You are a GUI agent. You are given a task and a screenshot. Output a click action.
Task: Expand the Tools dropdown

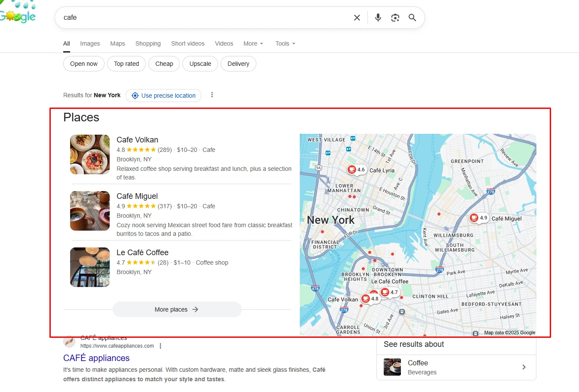[285, 43]
